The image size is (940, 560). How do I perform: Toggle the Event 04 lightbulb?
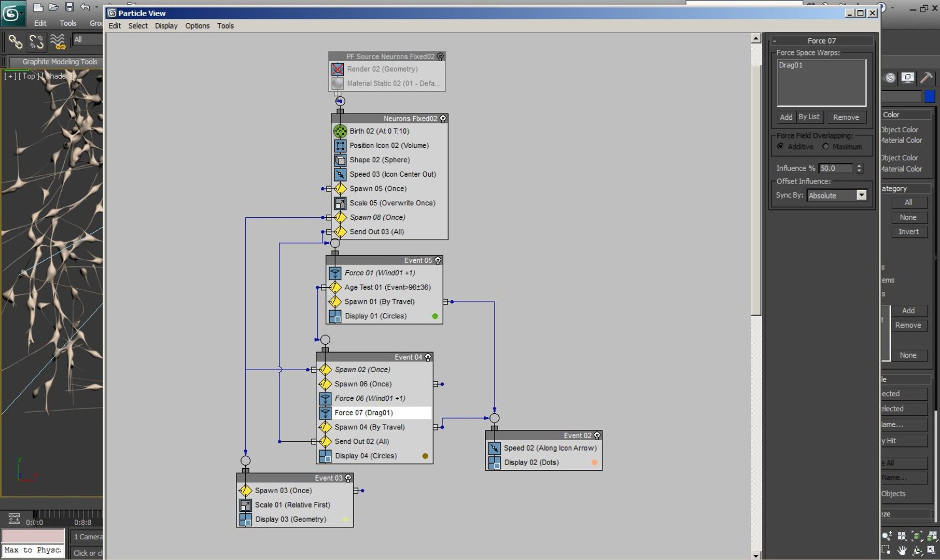click(428, 357)
